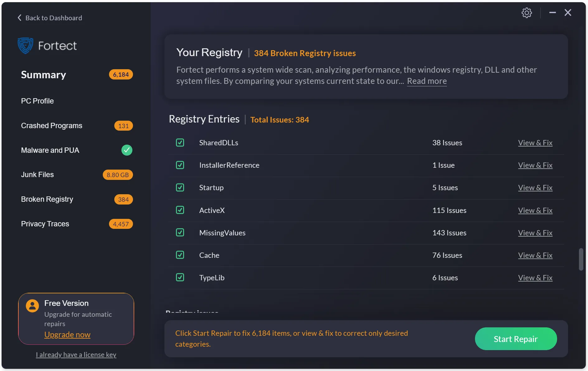Screen dimensions: 588x371
Task: Click the Start Repair button
Action: point(515,339)
